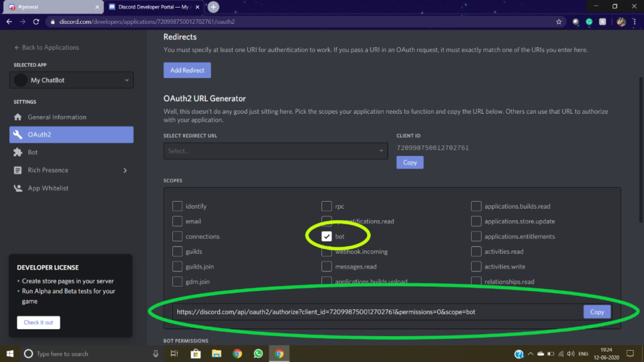Open File Explorer from the taskbar
This screenshot has width=644, height=362.
click(x=216, y=353)
